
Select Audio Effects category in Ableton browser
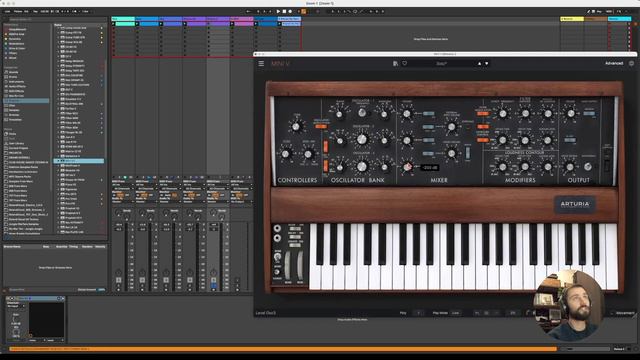17,87
